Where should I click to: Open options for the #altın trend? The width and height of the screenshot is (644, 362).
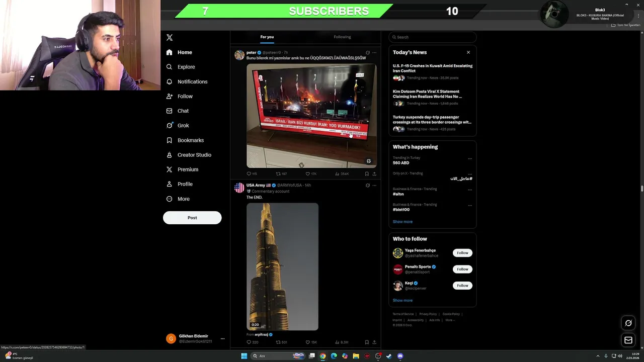coord(470,190)
